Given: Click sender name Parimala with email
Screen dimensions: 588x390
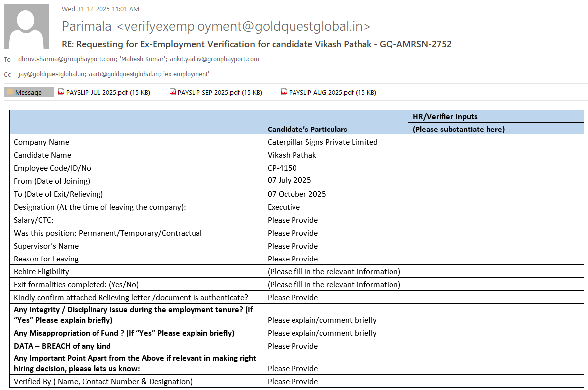Looking at the screenshot, I should [x=216, y=26].
